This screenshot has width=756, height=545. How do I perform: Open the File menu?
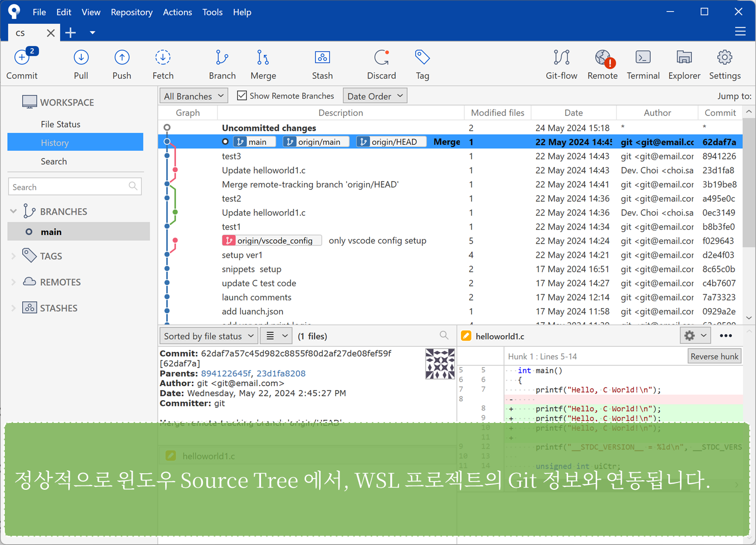pyautogui.click(x=39, y=12)
